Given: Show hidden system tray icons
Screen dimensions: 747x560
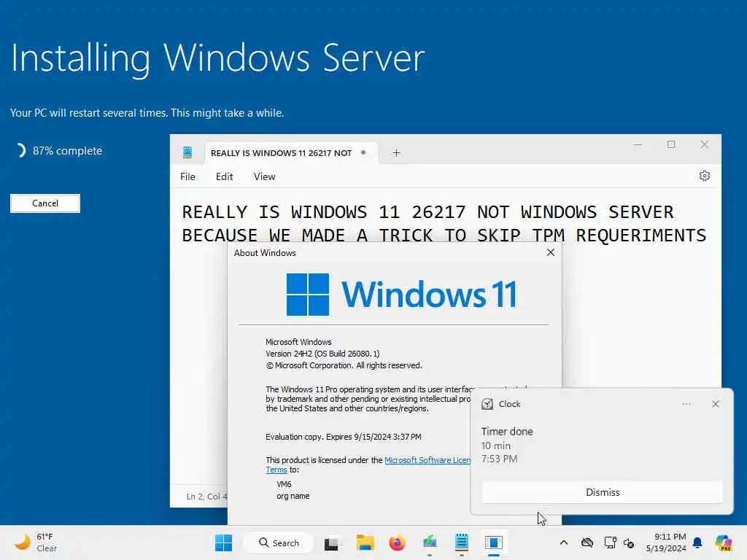Looking at the screenshot, I should pos(564,542).
